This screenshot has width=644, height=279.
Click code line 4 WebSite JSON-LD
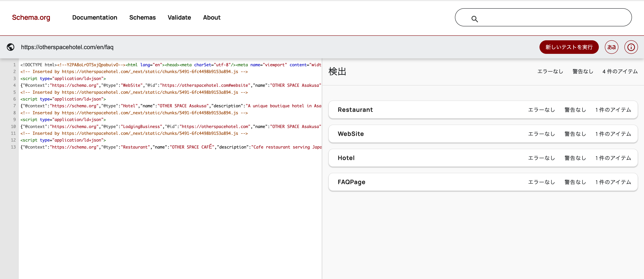170,85
